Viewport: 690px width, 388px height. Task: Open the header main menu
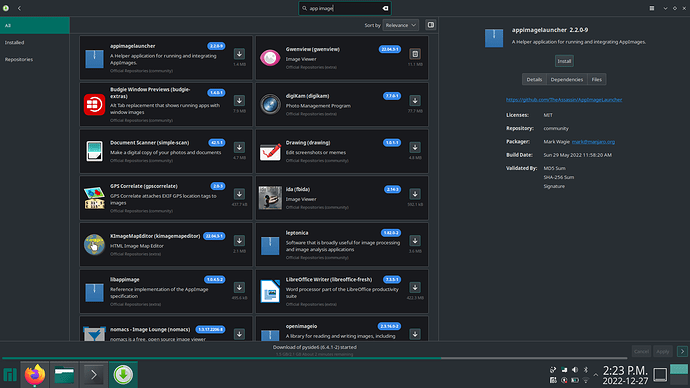[652, 8]
